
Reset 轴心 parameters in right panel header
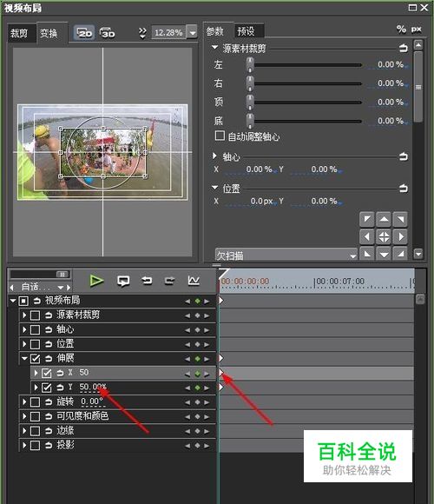click(403, 156)
